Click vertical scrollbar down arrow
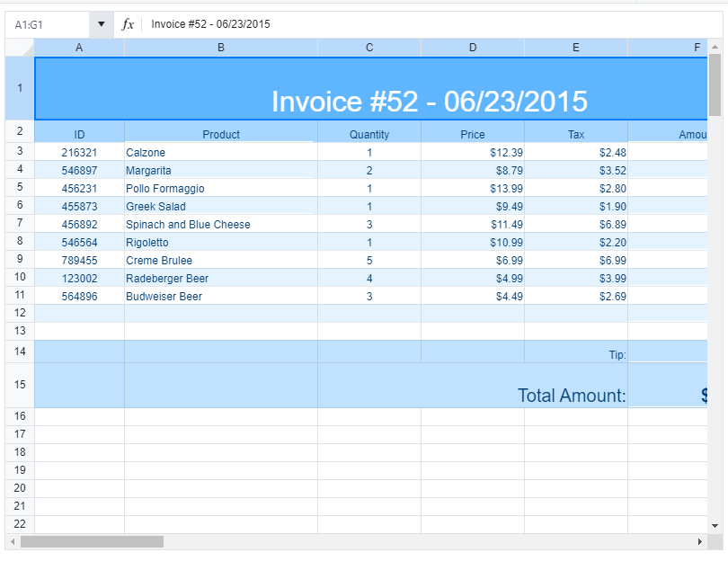Screen dimensions: 728x561 click(715, 525)
